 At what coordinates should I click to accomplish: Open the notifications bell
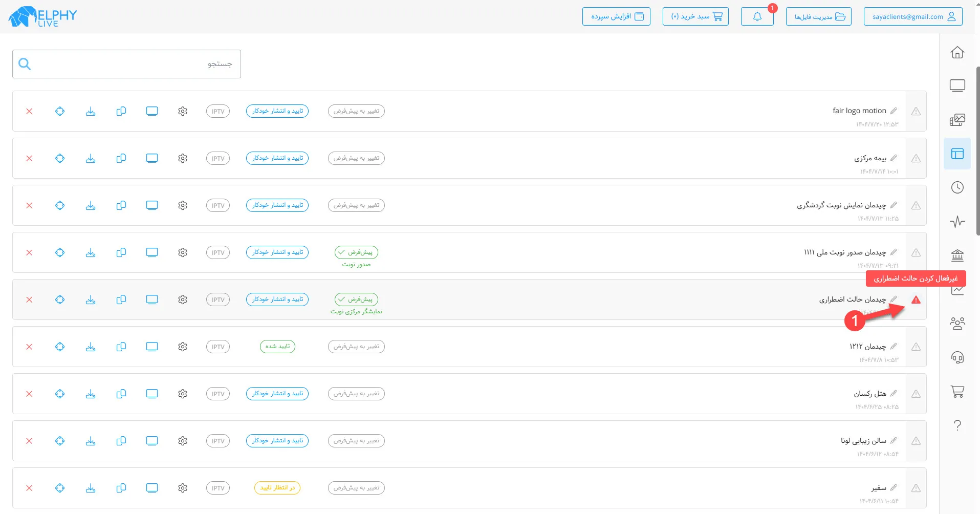pos(757,16)
